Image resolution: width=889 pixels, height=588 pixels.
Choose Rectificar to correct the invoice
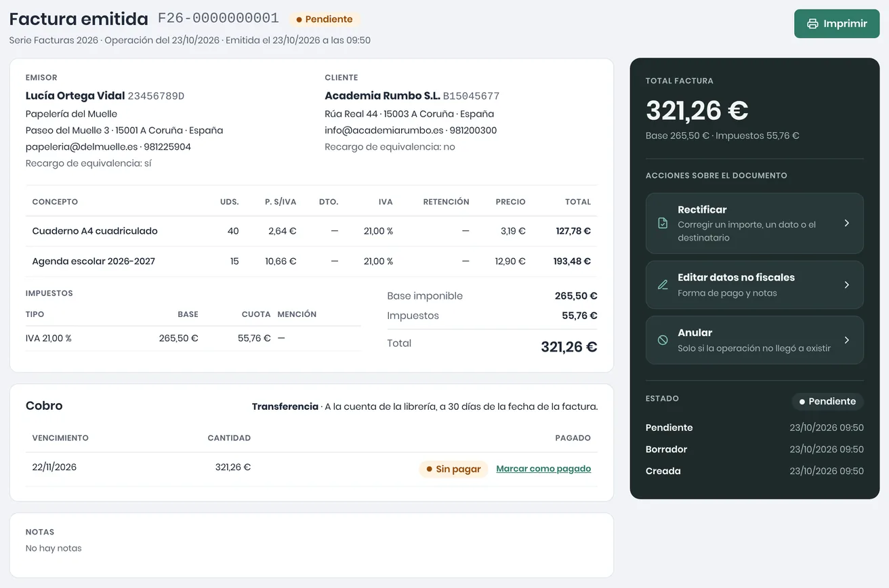click(x=754, y=223)
